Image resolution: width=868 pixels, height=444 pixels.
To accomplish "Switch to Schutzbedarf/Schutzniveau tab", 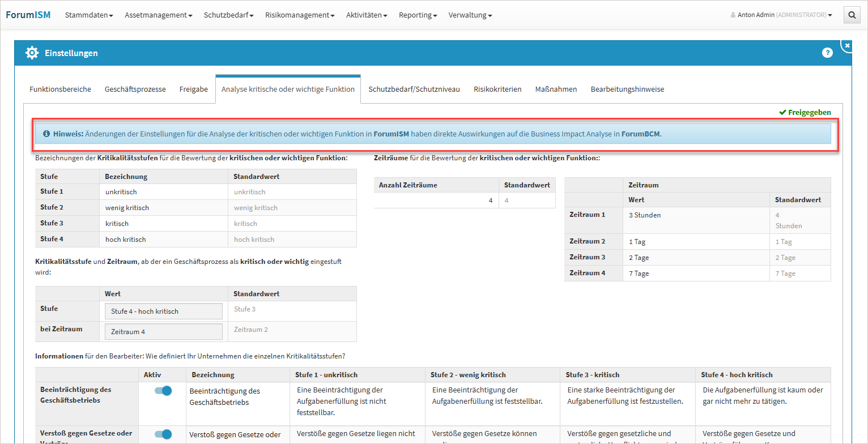I will click(414, 89).
